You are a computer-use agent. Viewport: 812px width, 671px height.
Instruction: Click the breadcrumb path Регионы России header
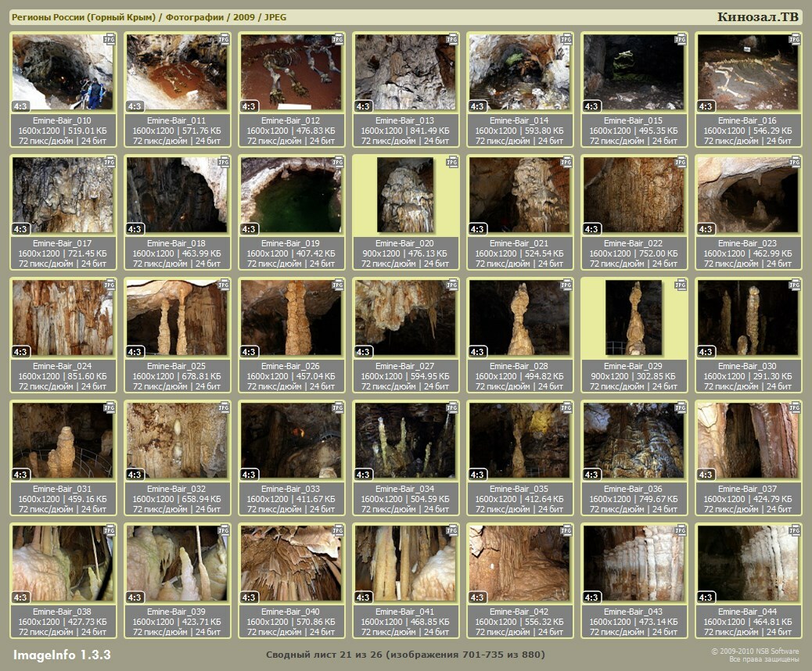(x=149, y=17)
